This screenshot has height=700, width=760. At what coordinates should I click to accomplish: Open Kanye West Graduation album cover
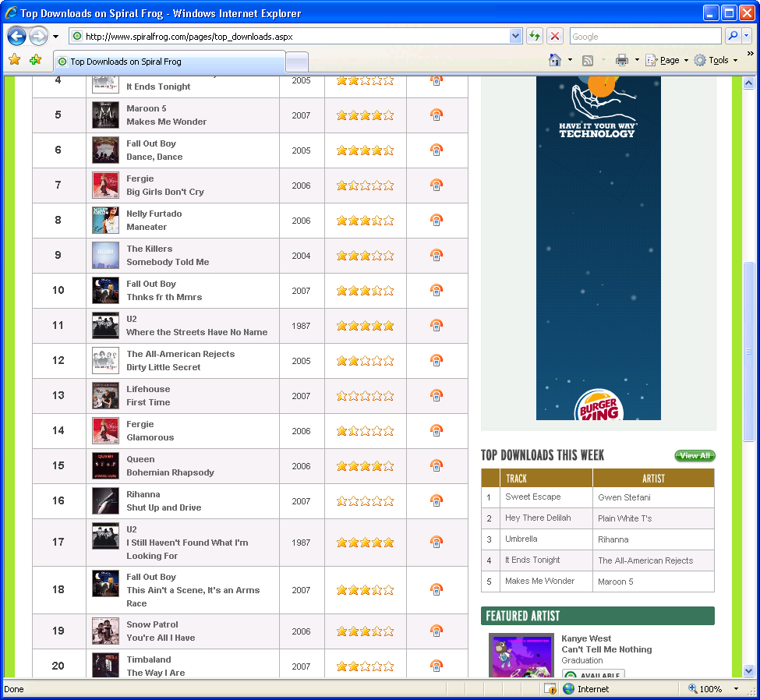pos(521,655)
